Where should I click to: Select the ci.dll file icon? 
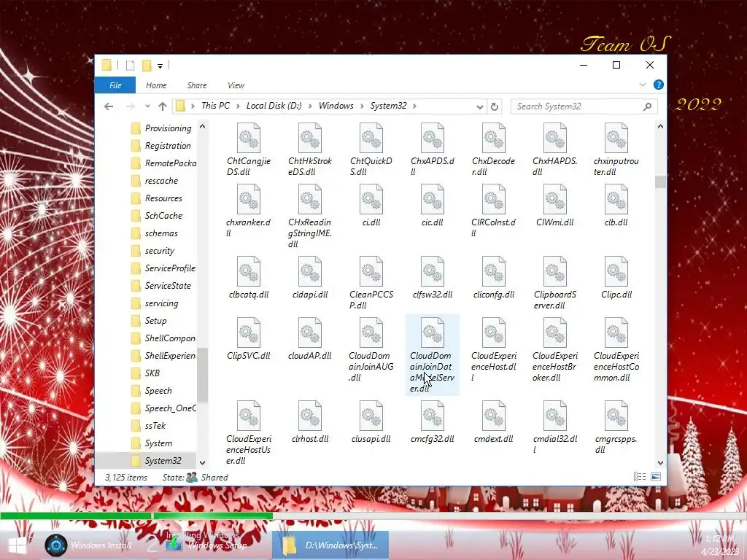click(x=371, y=199)
